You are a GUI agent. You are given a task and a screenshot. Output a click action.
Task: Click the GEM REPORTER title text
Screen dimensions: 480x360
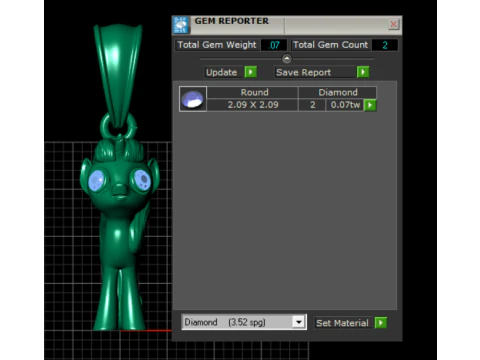pyautogui.click(x=232, y=21)
